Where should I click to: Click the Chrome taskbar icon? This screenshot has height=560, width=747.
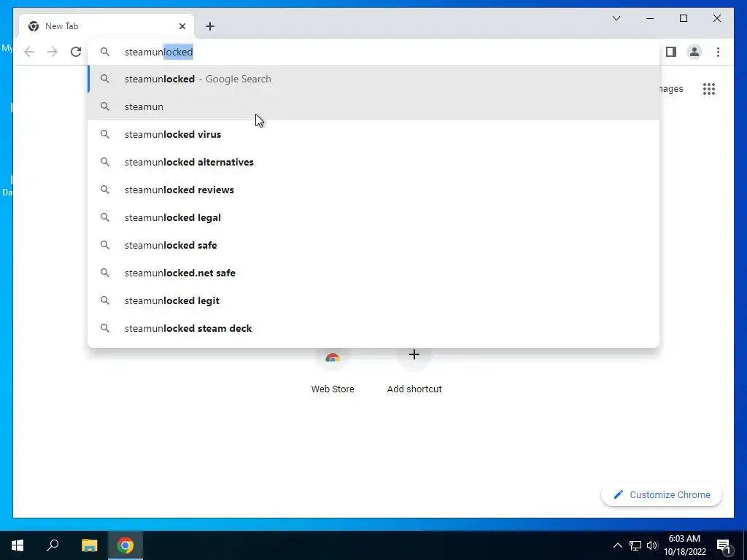coord(125,545)
